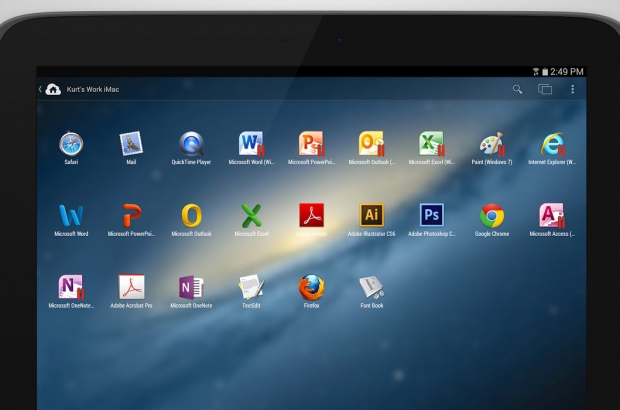Tap the search magnifier icon
Image resolution: width=620 pixels, height=410 pixels.
point(518,89)
